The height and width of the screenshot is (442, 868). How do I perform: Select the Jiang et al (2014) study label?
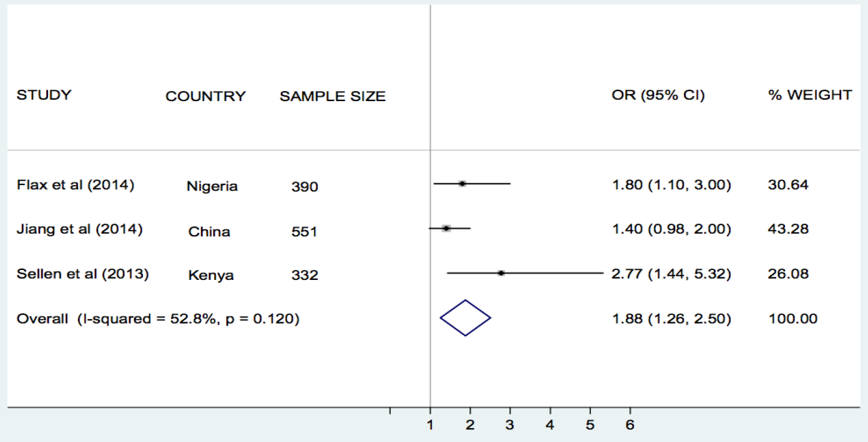[x=79, y=229]
